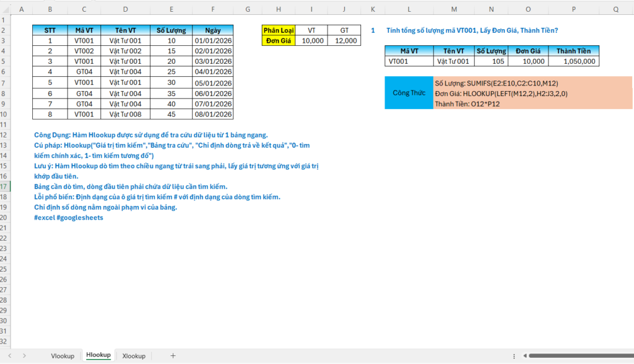
Task: Click the yellow Phân Loại cell
Action: [x=277, y=30]
